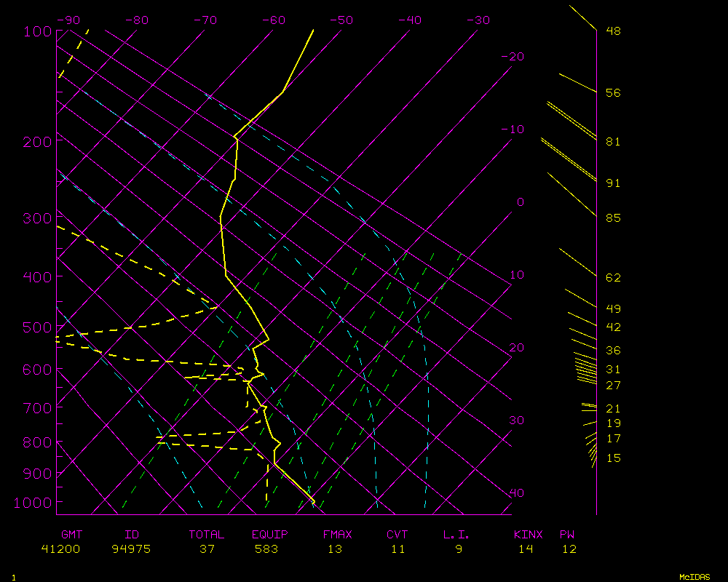
Task: Select the wind speed value 91
Action: pos(613,183)
